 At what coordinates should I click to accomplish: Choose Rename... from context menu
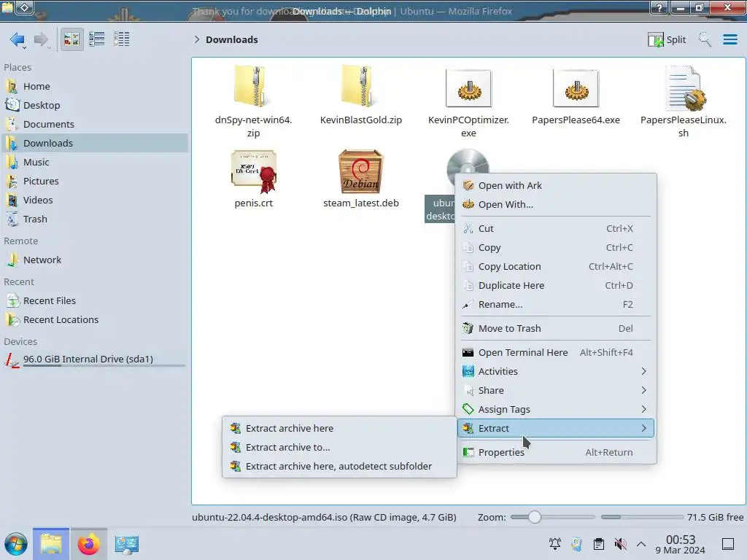point(556,305)
